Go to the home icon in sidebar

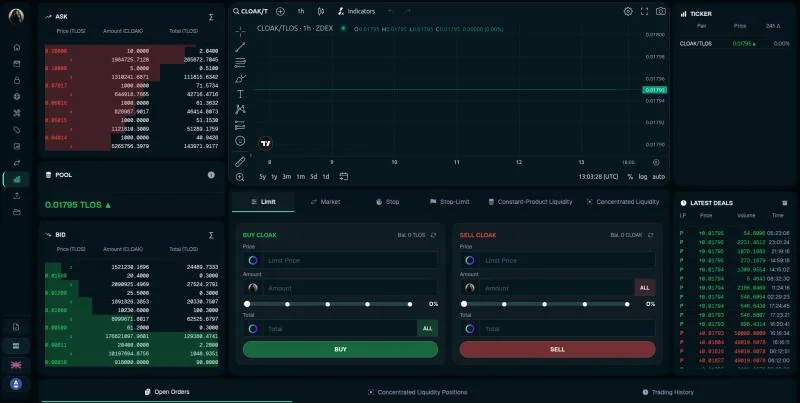point(17,47)
